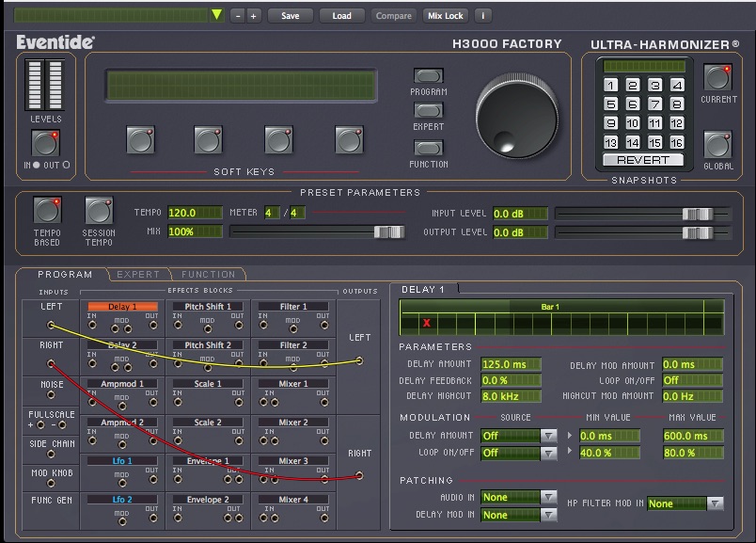Click the REVERT snapshot button
This screenshot has width=756, height=543.
pos(643,160)
